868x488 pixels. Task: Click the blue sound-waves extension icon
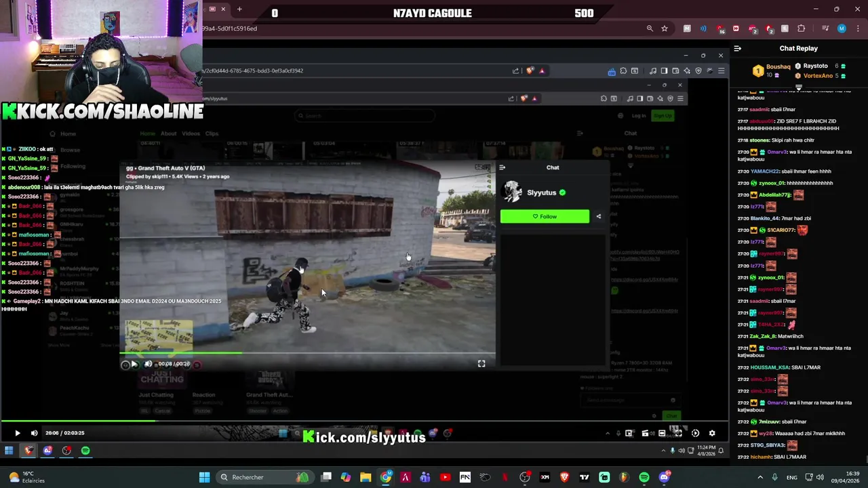pyautogui.click(x=703, y=28)
